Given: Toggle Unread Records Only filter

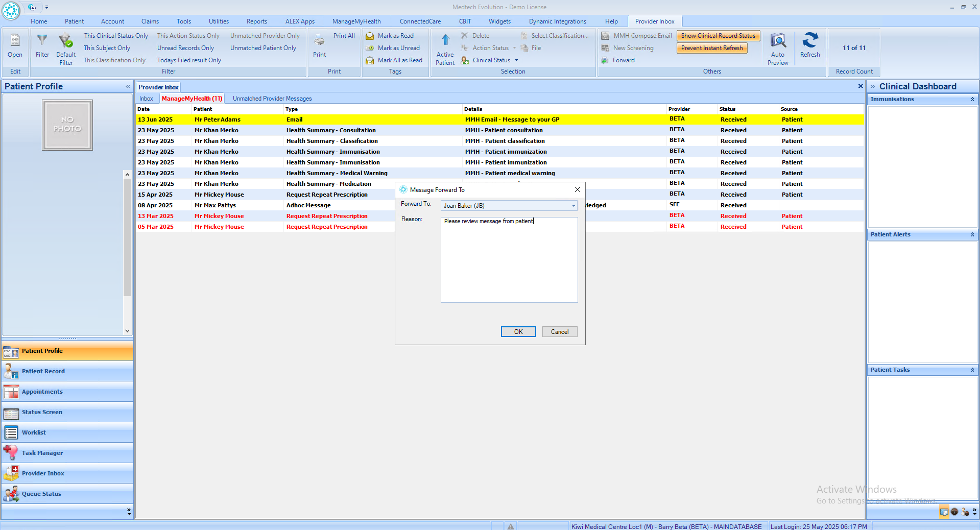Looking at the screenshot, I should (185, 48).
